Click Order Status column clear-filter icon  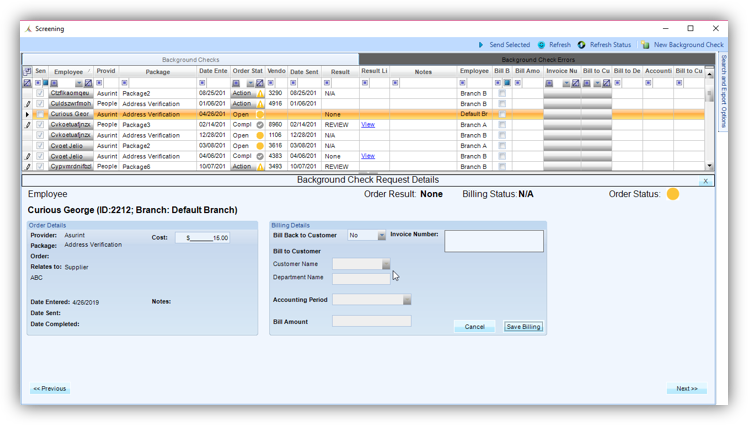260,83
